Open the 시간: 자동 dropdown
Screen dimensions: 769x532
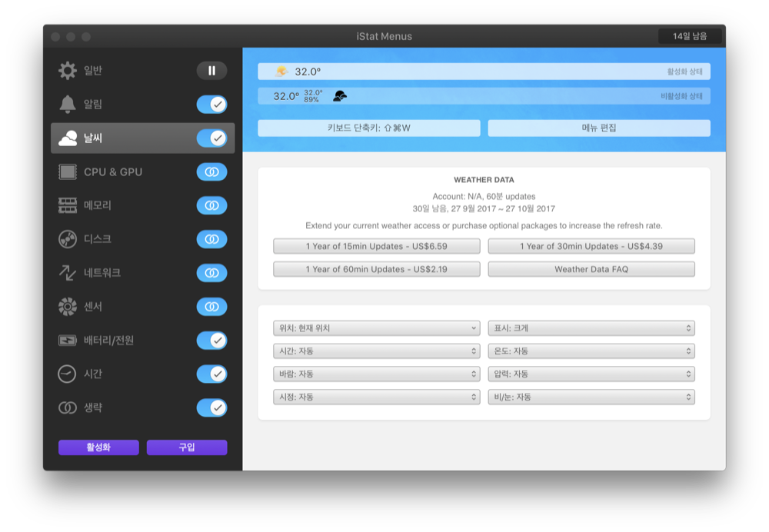coord(377,351)
